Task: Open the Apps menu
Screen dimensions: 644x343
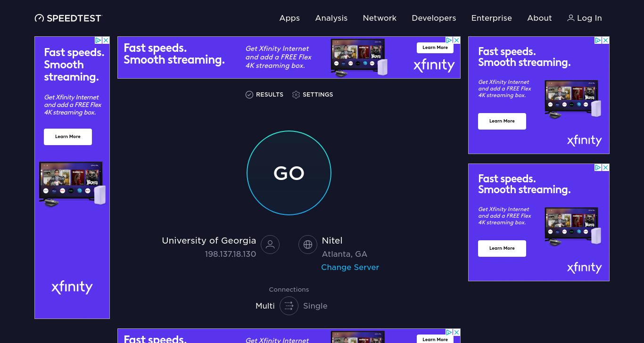Action: (289, 18)
